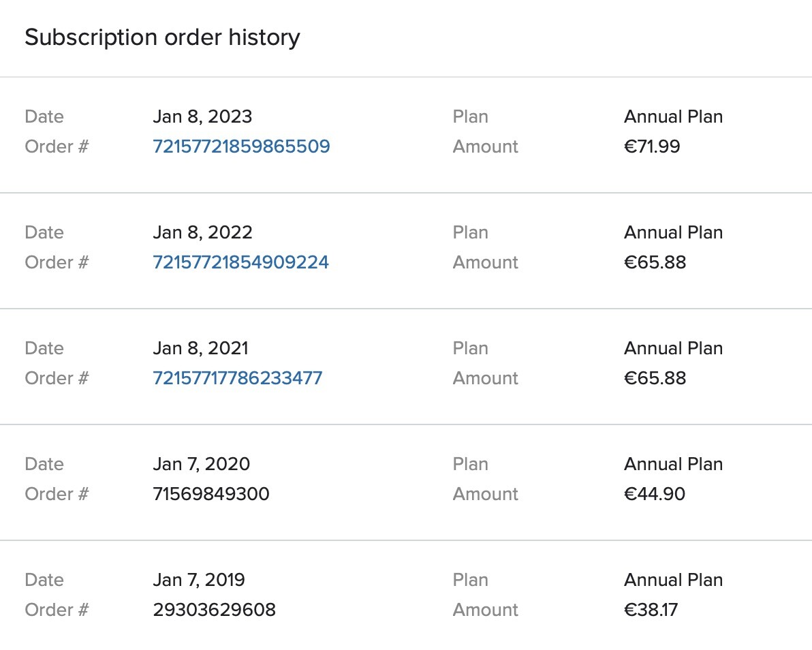
Task: Click the €38.17 amount
Action: tap(651, 610)
